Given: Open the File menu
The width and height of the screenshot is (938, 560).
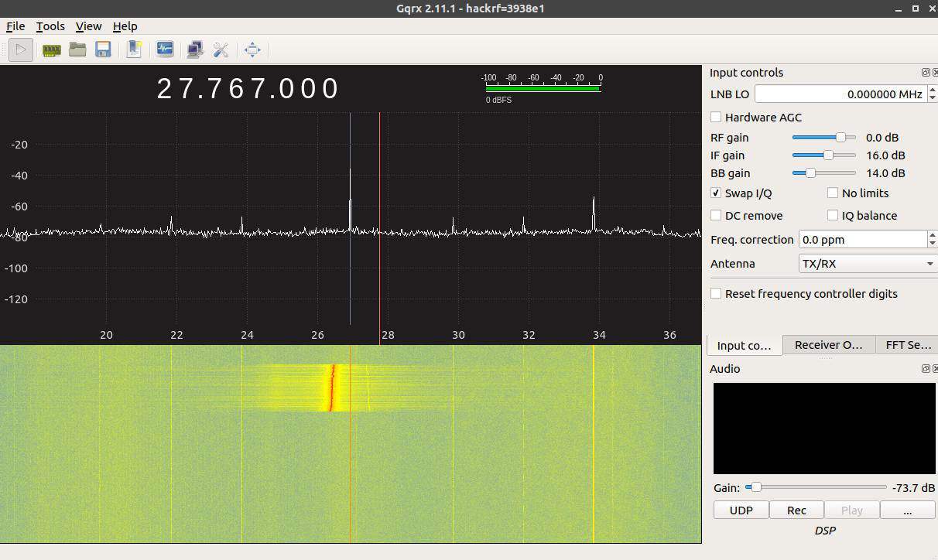Looking at the screenshot, I should (x=15, y=26).
